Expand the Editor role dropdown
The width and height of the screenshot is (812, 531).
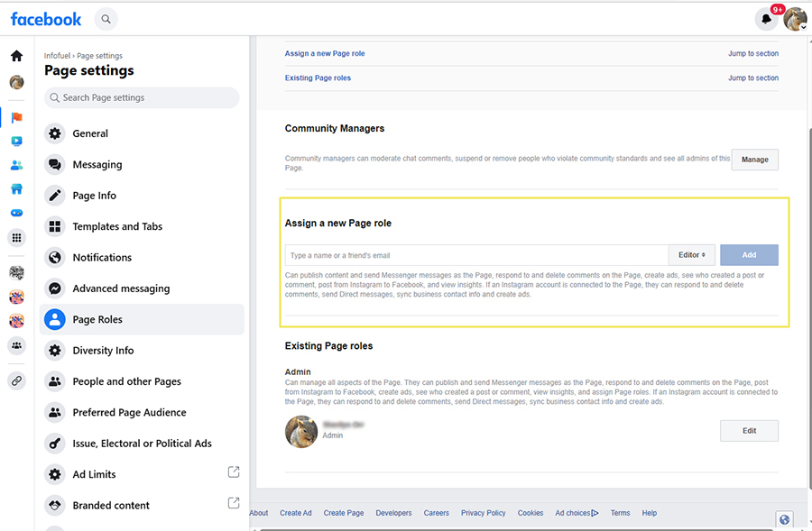[692, 255]
